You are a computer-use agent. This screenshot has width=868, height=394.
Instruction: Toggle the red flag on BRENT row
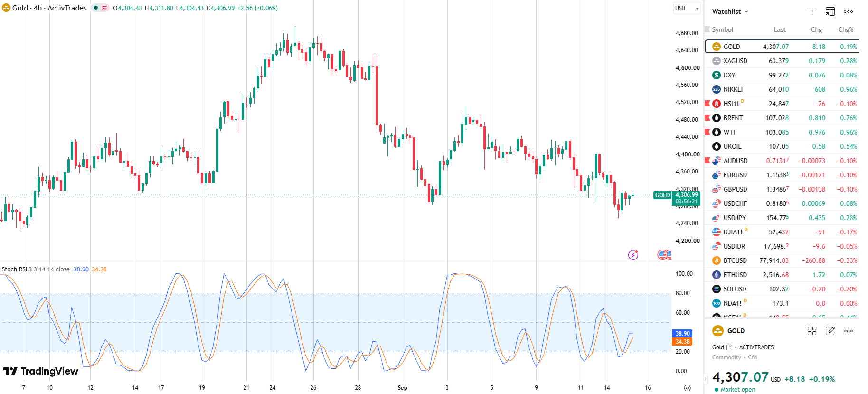pyautogui.click(x=708, y=118)
